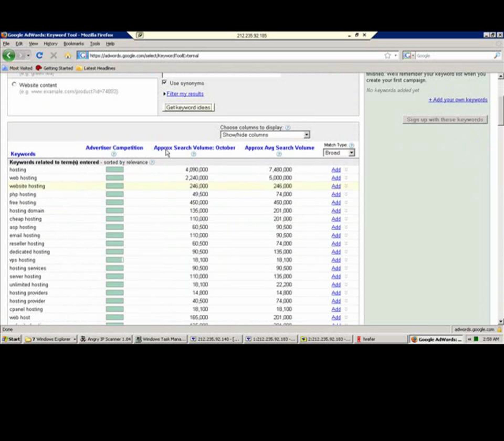Add the vps hosting keyword
The image size is (504, 441).
tap(336, 260)
